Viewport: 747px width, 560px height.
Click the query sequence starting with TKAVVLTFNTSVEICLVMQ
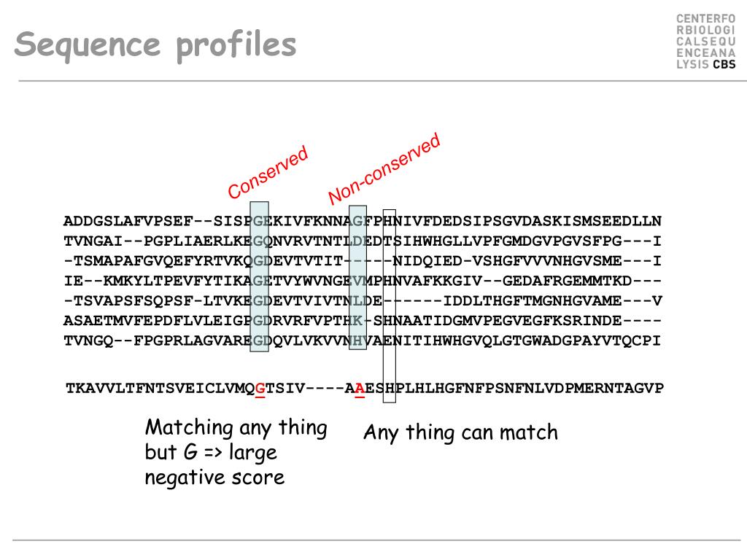(365, 389)
